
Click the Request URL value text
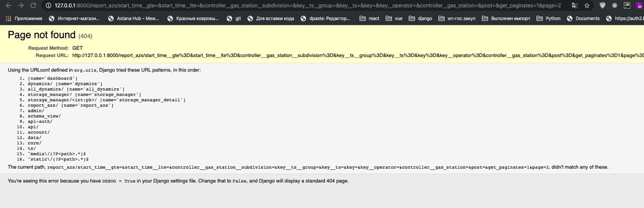click(x=358, y=55)
